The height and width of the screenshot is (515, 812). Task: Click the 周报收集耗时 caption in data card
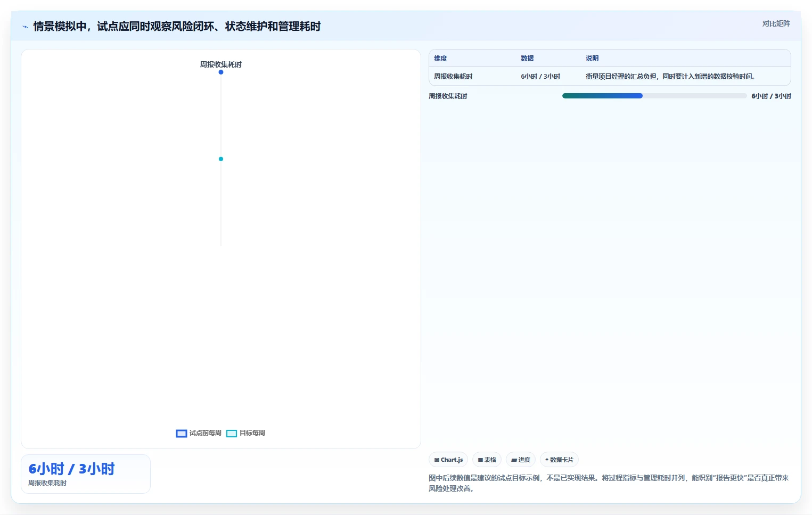pos(47,483)
